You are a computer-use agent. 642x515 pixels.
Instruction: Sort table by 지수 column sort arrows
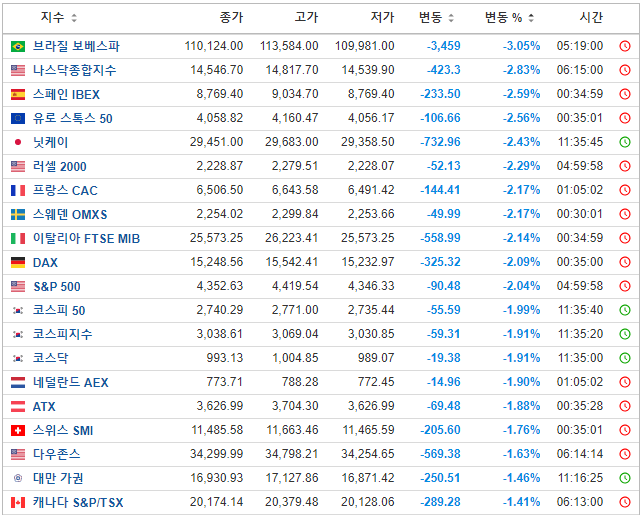pos(74,18)
